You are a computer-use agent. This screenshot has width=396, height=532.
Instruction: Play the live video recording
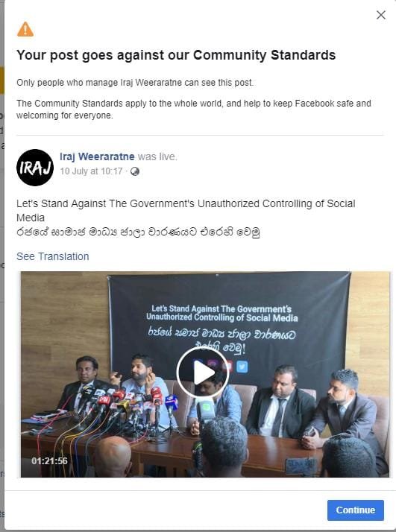(x=203, y=373)
